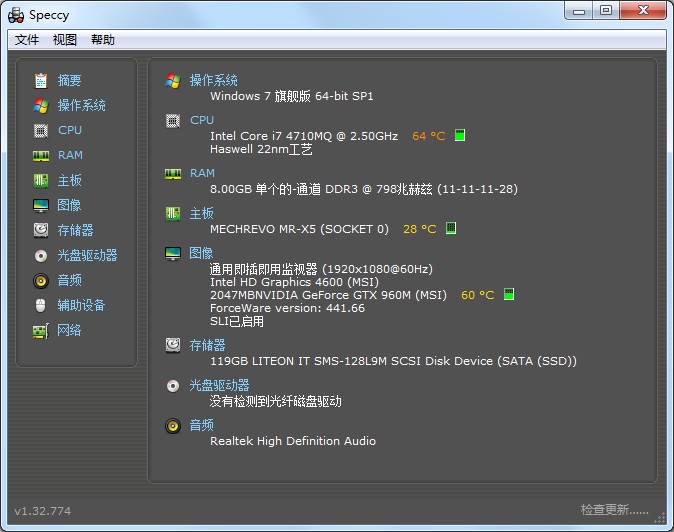Click the 图像 heading link in summary
The height and width of the screenshot is (532, 674).
201,253
